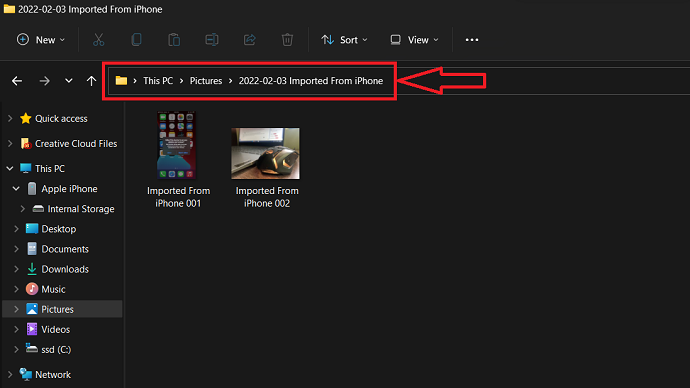690x388 pixels.
Task: Click This PC in the address breadcrumb
Action: click(x=158, y=81)
